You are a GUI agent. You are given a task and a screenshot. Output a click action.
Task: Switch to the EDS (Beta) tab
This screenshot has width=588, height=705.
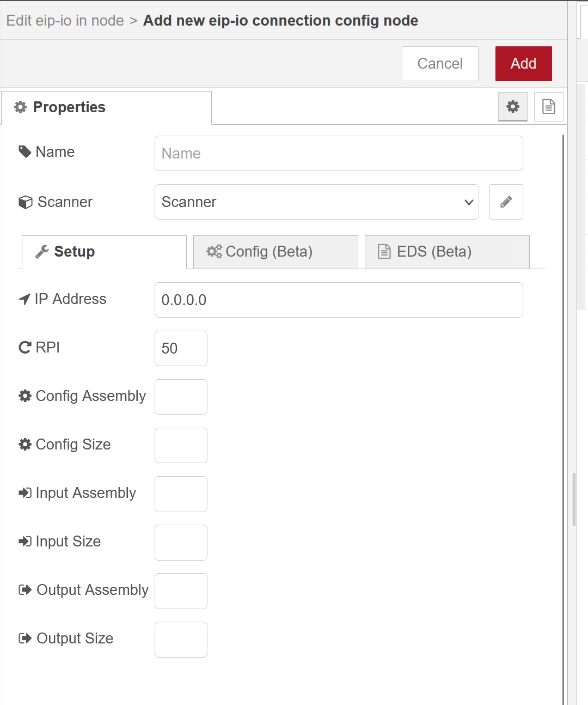pos(447,252)
